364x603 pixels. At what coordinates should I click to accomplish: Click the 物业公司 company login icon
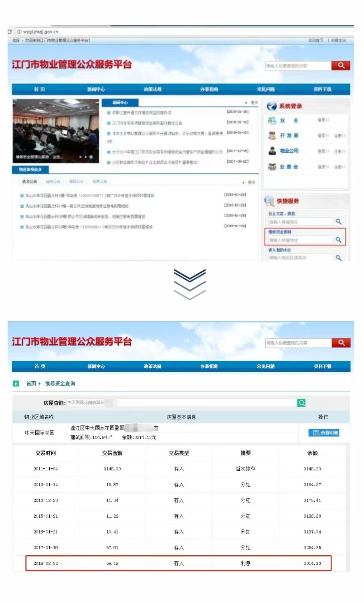(272, 151)
